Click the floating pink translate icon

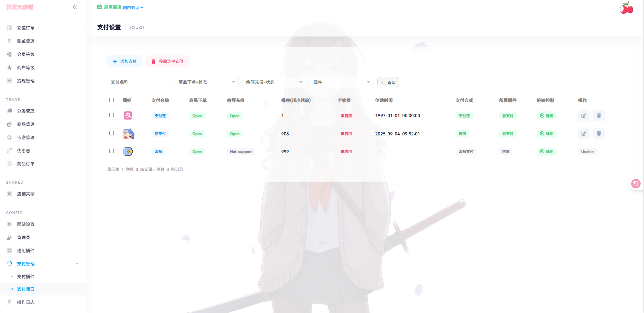636,184
